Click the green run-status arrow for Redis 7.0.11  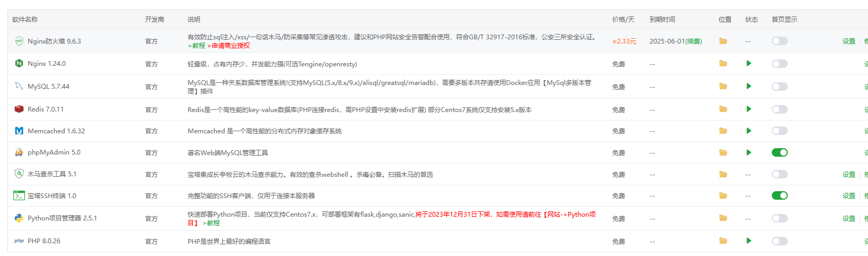tap(749, 109)
